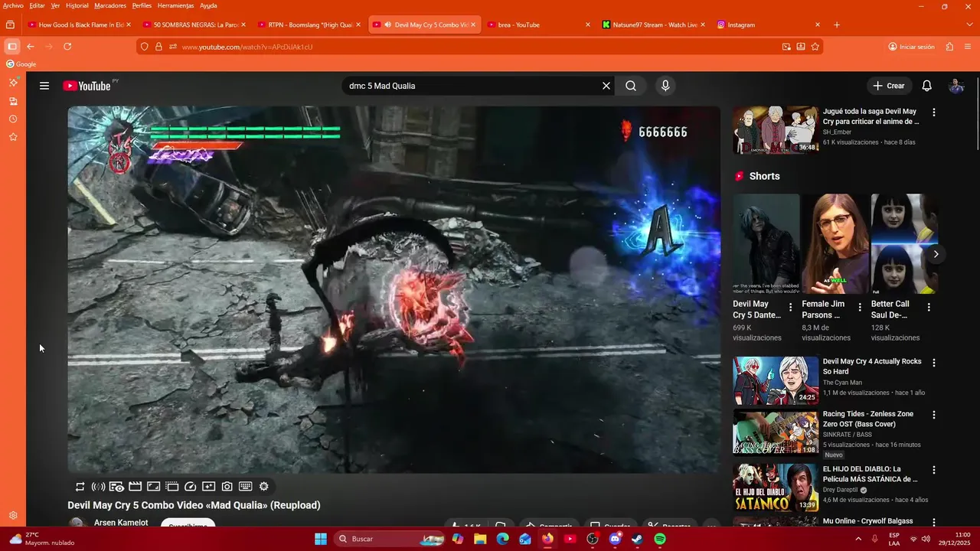Open options for the Devil May Cry 5 Dante short

pos(791,307)
